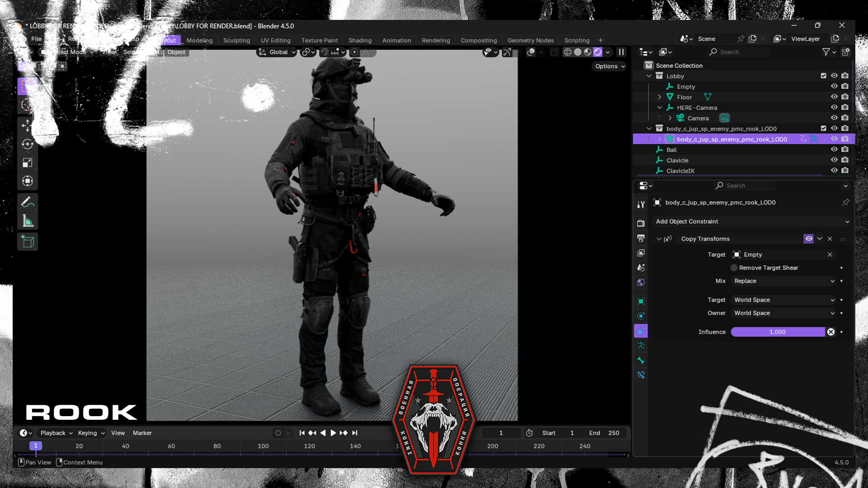
Task: Switch to the Shading workspace tab
Action: [x=360, y=40]
